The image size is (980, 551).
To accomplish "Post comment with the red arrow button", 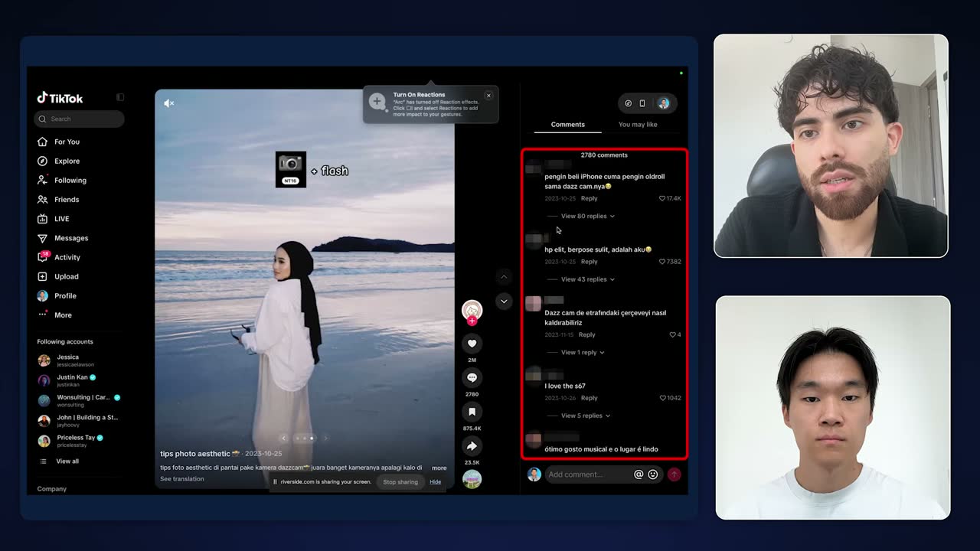I will pyautogui.click(x=675, y=474).
